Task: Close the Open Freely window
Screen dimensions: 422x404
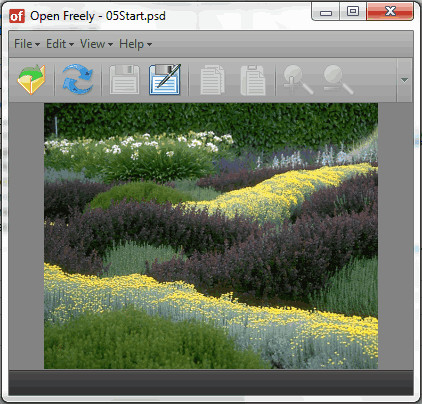Action: (390, 12)
